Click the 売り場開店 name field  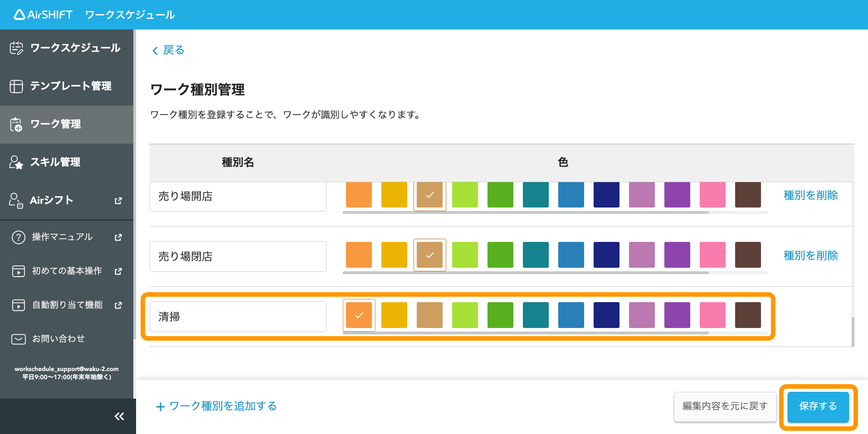[238, 197]
